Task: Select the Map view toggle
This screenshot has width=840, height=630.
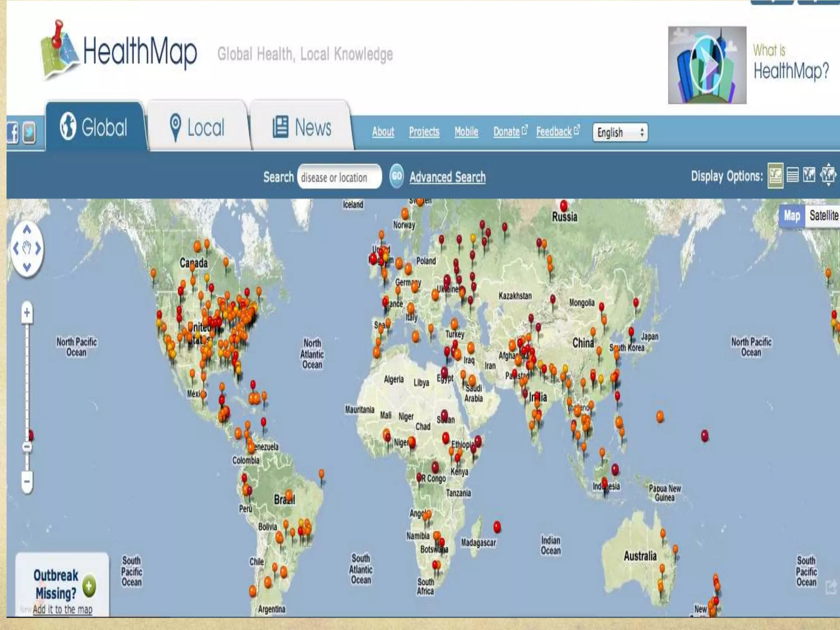Action: click(792, 215)
